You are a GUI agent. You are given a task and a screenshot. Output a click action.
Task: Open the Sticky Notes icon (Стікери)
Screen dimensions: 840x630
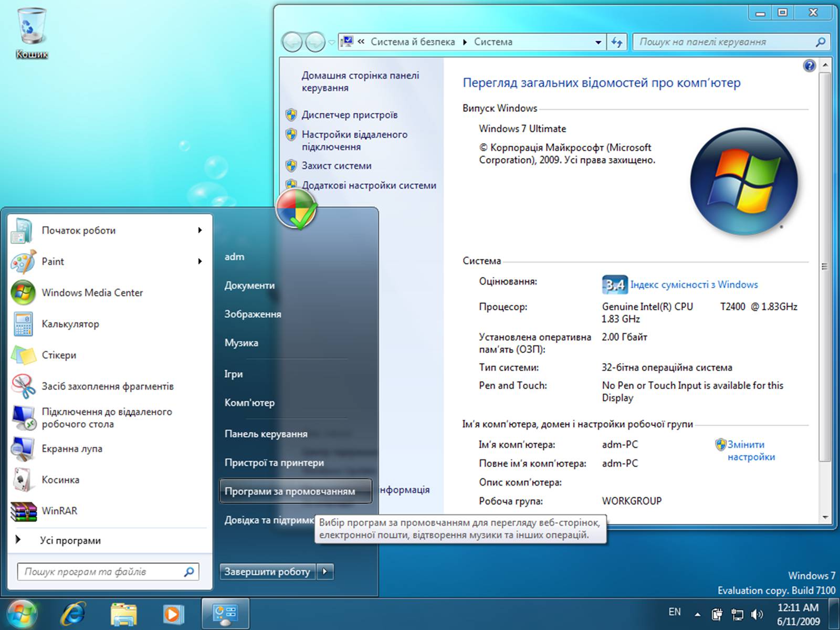(23, 355)
